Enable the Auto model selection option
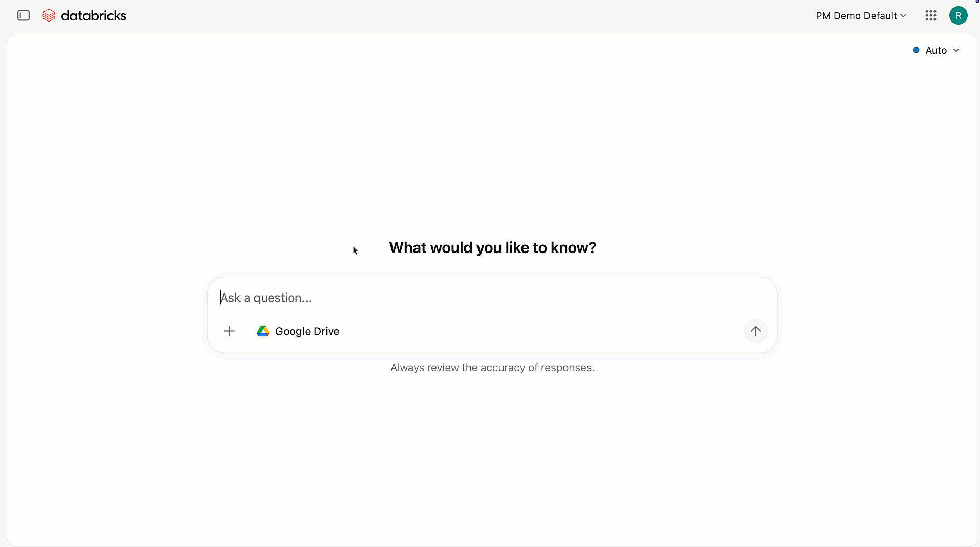The width and height of the screenshot is (980, 547). (x=937, y=50)
